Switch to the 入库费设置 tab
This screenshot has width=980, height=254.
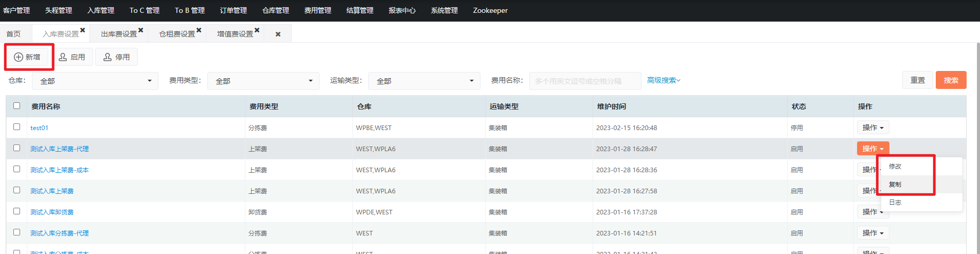(x=60, y=34)
